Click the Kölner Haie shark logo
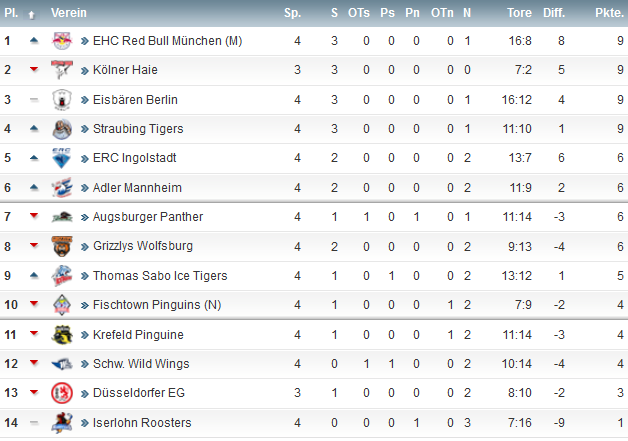 tap(62, 70)
